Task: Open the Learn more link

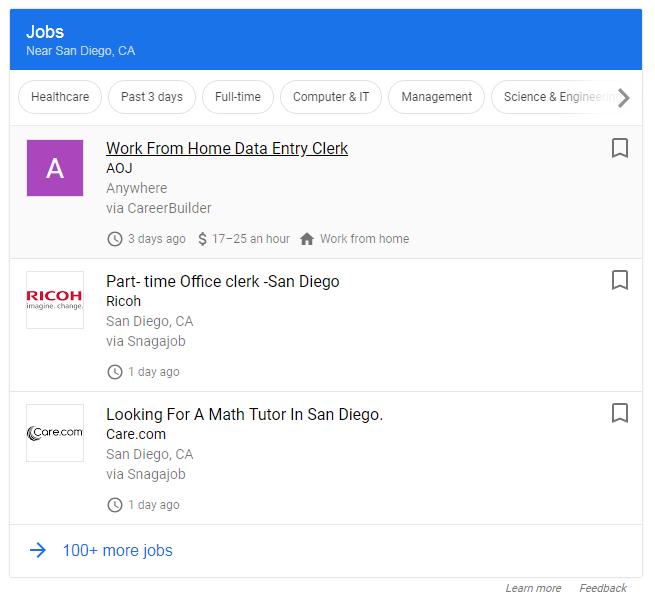Action: click(533, 588)
